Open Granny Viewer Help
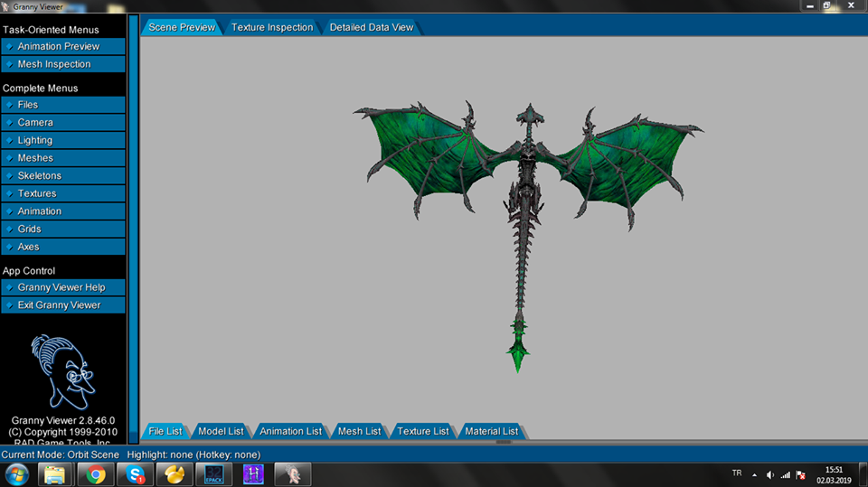The width and height of the screenshot is (868, 487). (63, 287)
